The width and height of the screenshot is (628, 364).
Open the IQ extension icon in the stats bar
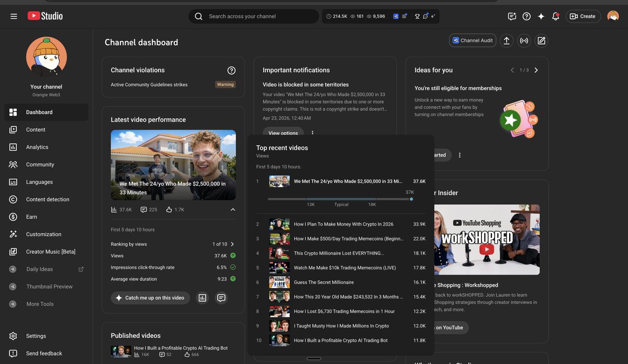click(396, 16)
